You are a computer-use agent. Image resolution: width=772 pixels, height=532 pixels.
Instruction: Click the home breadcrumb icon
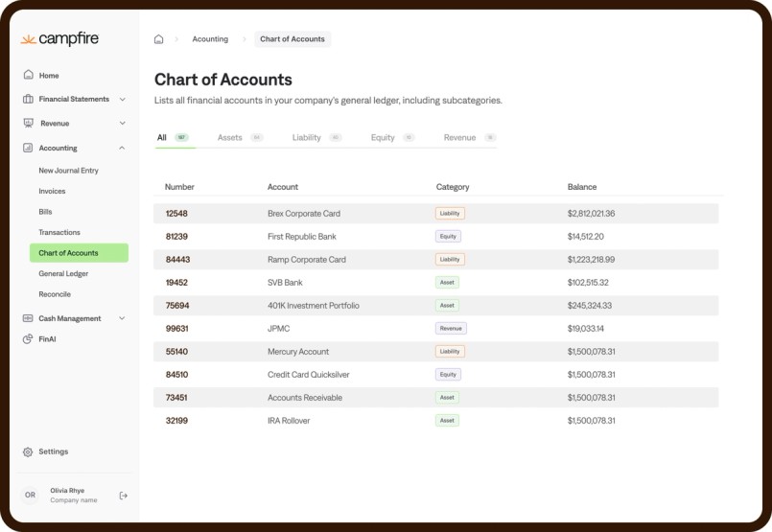(158, 39)
